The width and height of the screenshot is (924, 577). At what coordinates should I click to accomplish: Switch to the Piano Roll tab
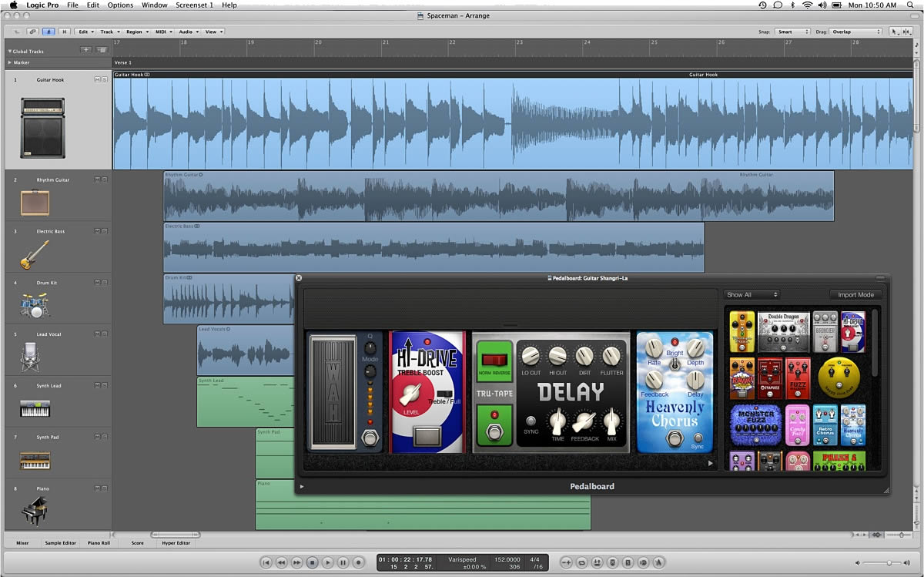point(99,543)
